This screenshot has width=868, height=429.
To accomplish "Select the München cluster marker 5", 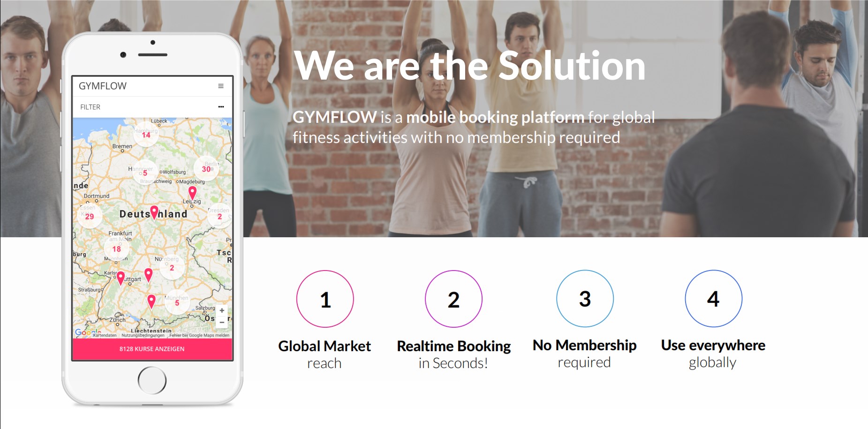I will click(x=177, y=303).
